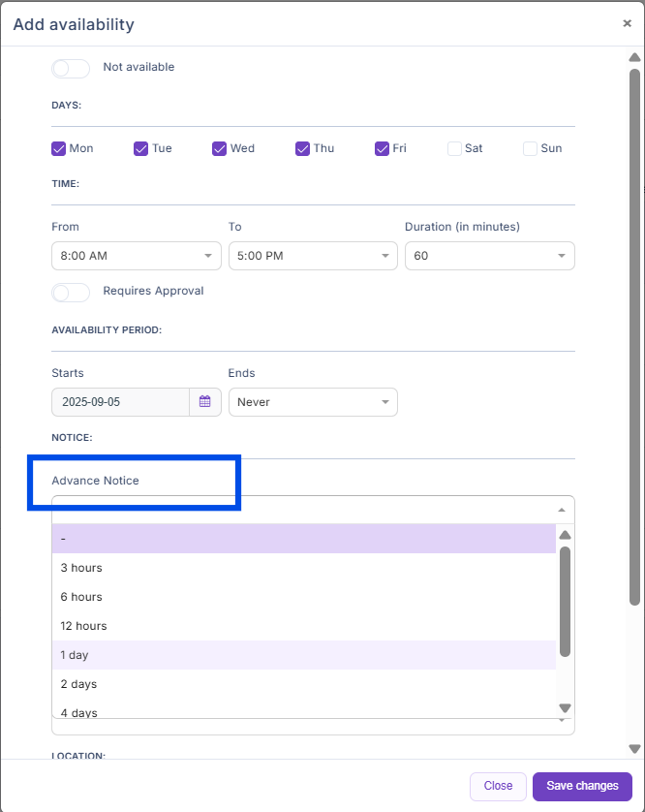Open the Ends dropdown set to Never
Viewport: 645px width, 812px height.
312,402
